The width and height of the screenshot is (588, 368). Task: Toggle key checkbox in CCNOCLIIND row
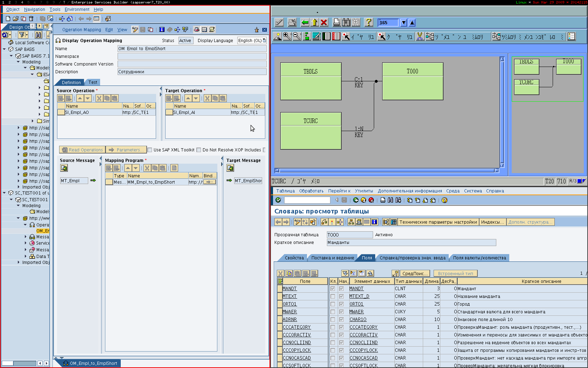coord(332,342)
